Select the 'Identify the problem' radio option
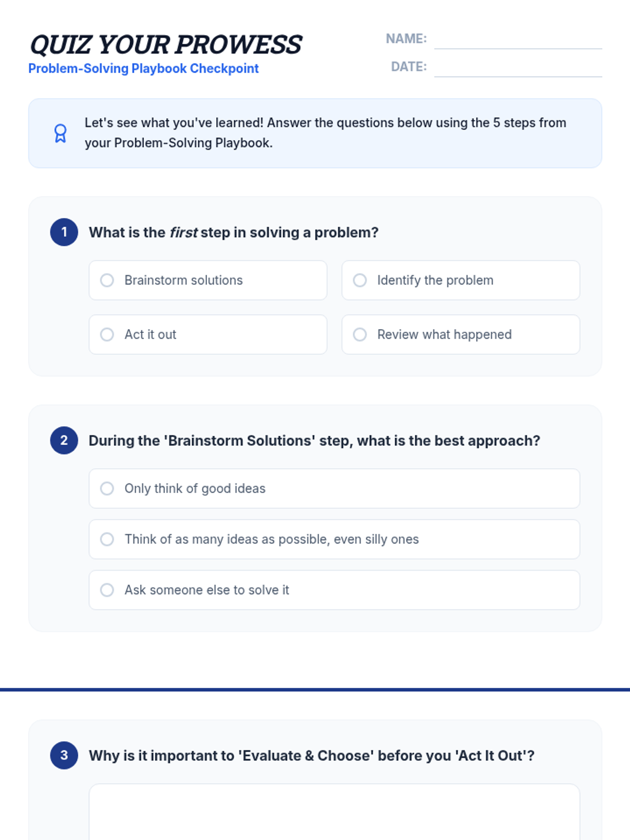The width and height of the screenshot is (630, 840). (461, 280)
